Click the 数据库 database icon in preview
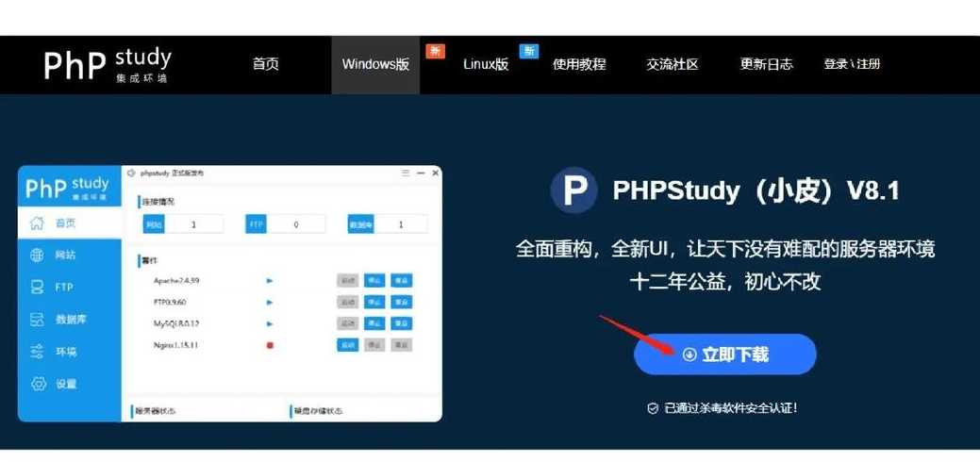This screenshot has height=462, width=980. [x=38, y=320]
